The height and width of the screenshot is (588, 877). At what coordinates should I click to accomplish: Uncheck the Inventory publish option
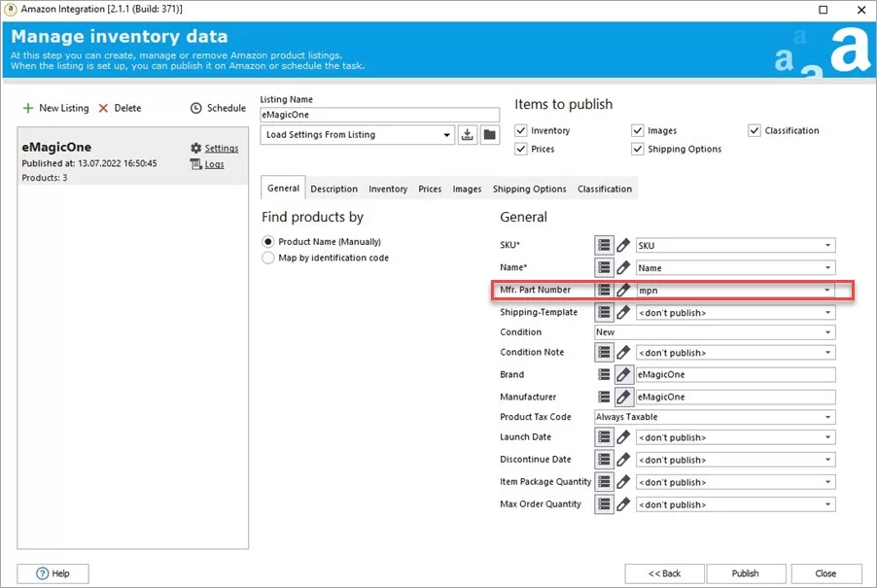tap(521, 130)
